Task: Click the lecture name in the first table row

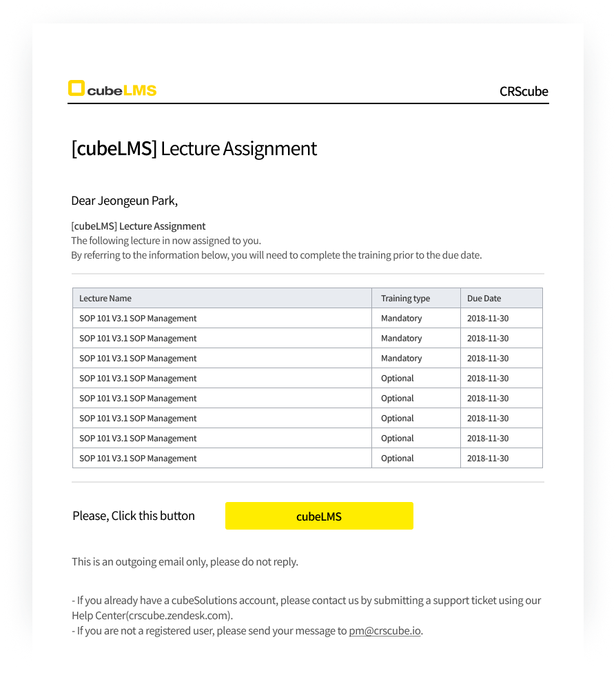Action: click(x=138, y=319)
